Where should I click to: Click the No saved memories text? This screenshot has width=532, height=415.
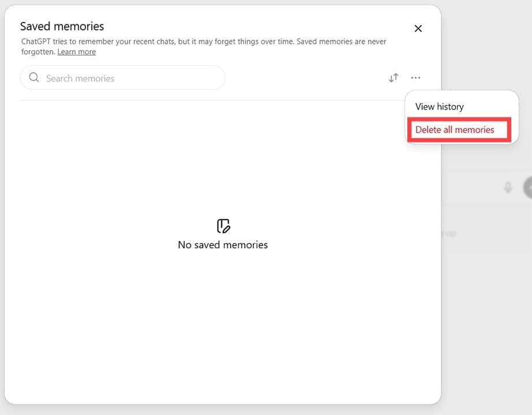pos(223,245)
